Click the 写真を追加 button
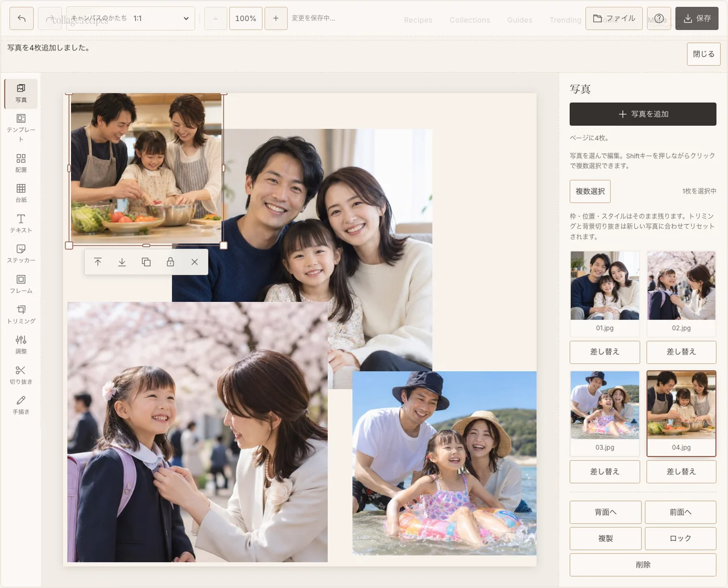The width and height of the screenshot is (728, 588). click(x=643, y=114)
